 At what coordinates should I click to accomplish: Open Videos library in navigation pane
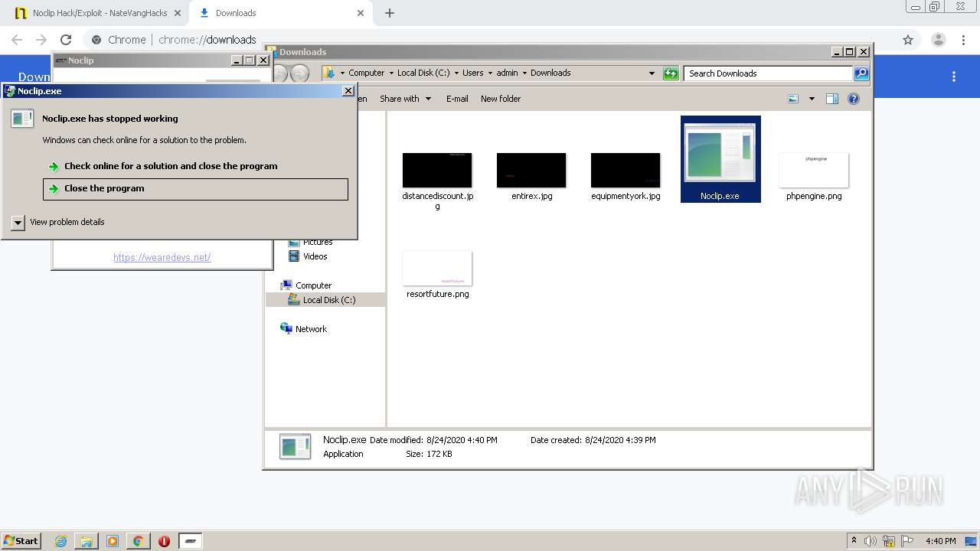(308, 256)
